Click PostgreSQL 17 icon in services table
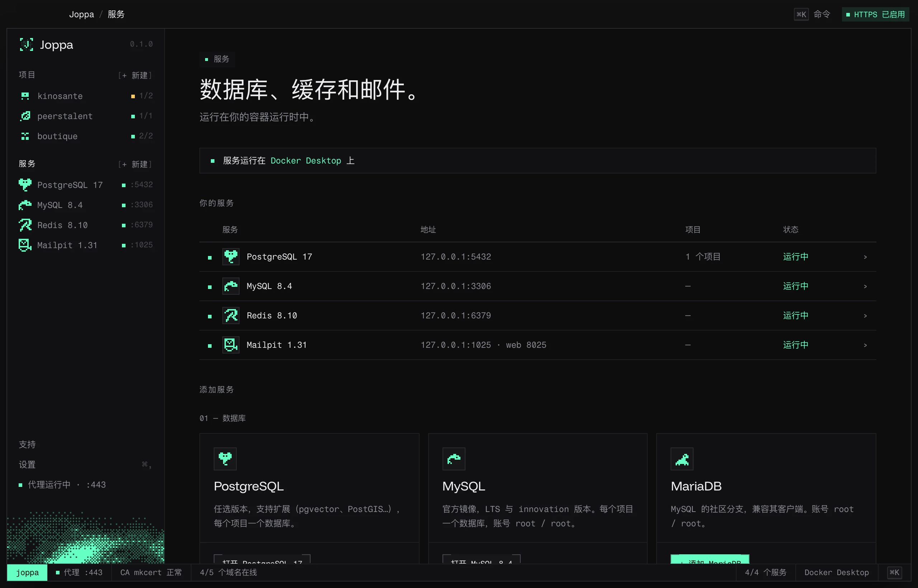Screen dimensions: 918x588 point(231,257)
